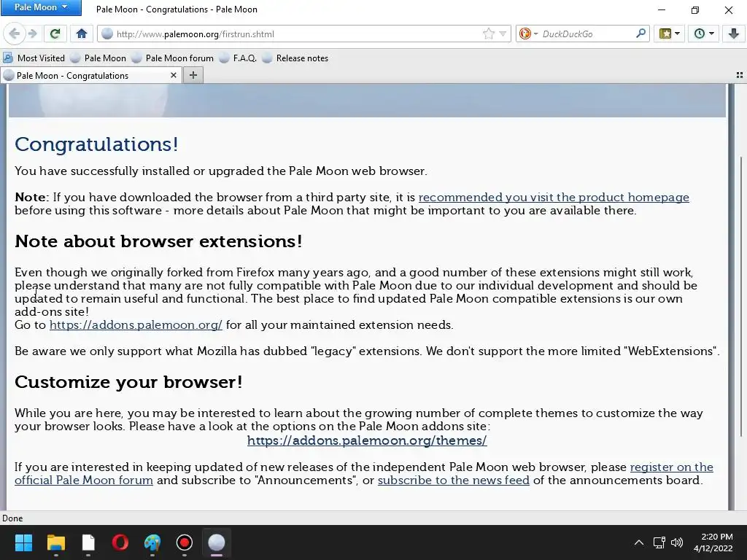Open the Home page icon
The height and width of the screenshot is (560, 747).
(x=82, y=34)
